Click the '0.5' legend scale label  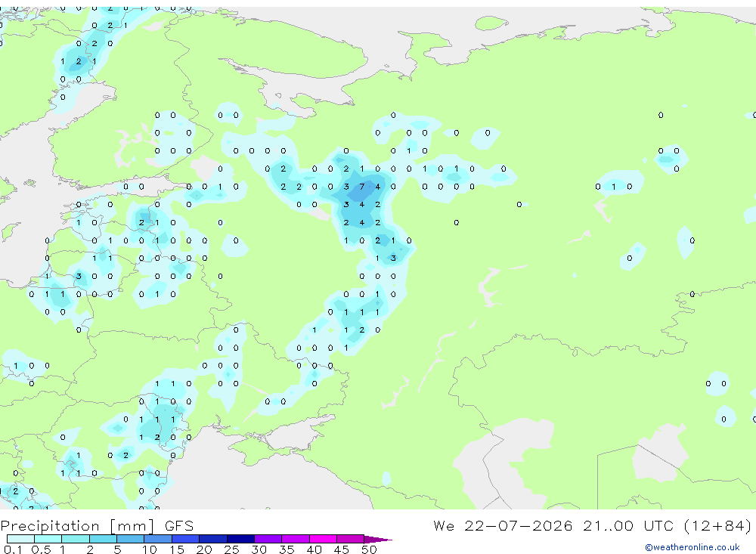(x=41, y=549)
